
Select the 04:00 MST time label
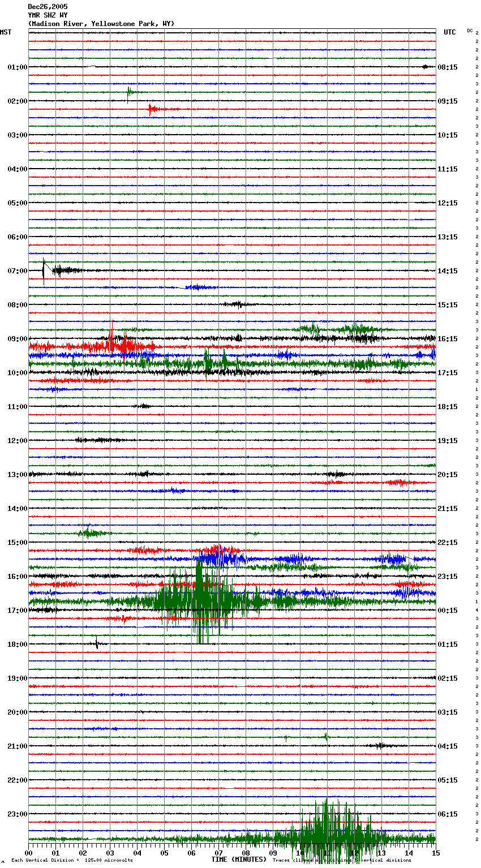click(x=18, y=169)
